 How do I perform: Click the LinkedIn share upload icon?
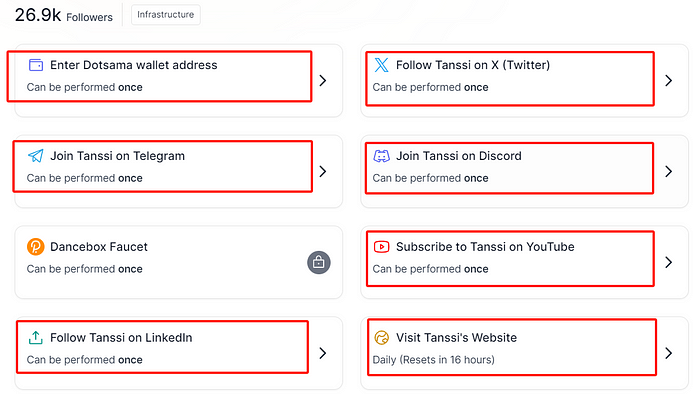point(36,338)
